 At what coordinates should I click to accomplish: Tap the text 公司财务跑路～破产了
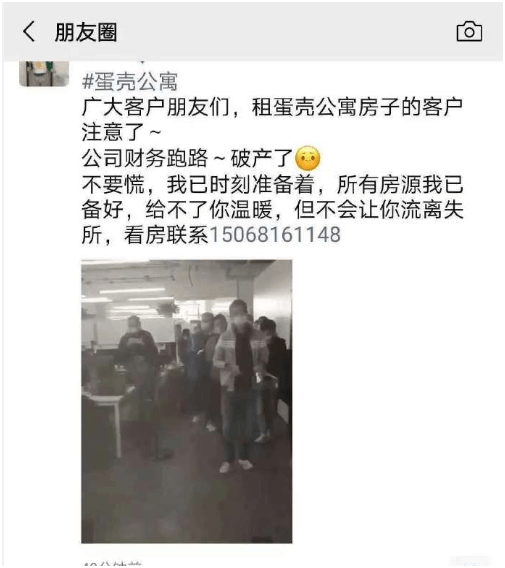[187, 158]
